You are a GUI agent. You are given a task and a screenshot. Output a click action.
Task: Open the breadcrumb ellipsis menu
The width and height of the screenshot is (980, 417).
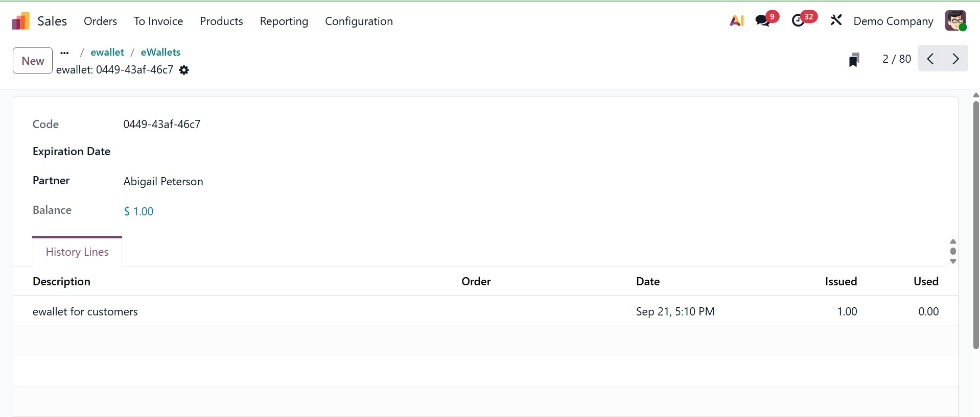(x=64, y=52)
